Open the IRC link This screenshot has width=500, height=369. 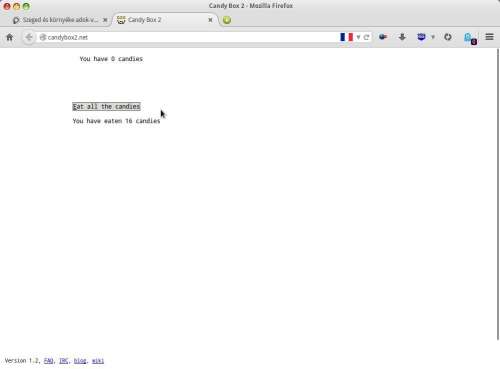(x=64, y=361)
